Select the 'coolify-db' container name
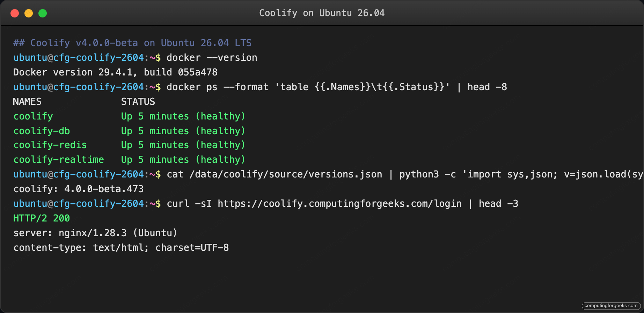Viewport: 644px width, 313px height. tap(42, 131)
